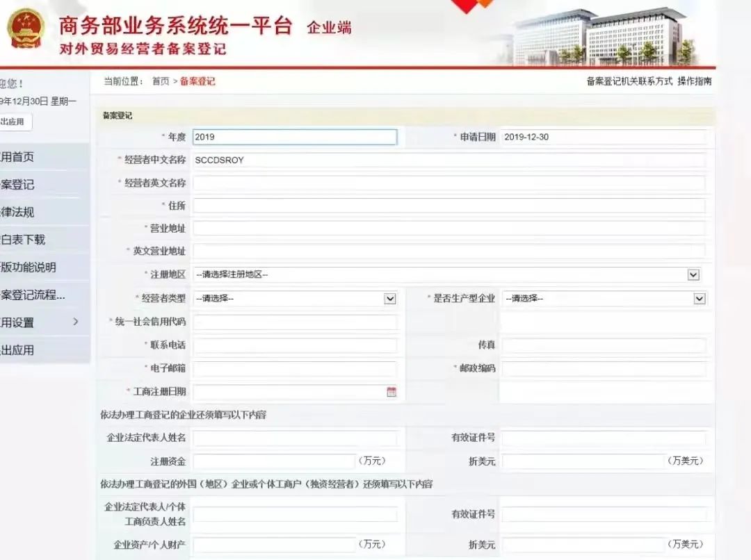Expand the 用设置 sidebar menu arrow

point(76,322)
